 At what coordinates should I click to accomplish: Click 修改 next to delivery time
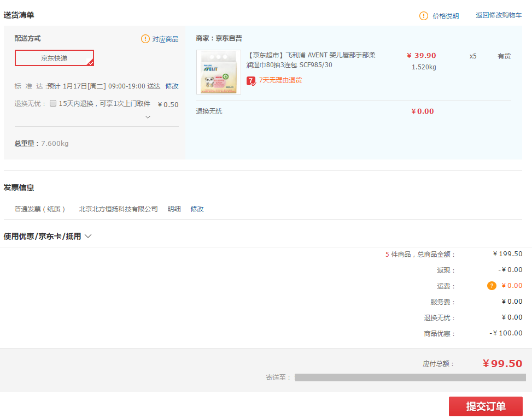point(172,86)
